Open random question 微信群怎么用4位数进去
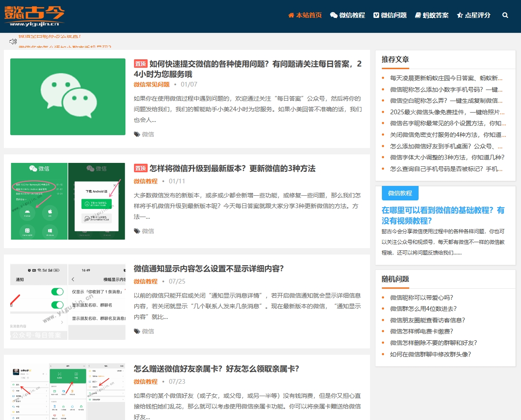 tap(423, 309)
